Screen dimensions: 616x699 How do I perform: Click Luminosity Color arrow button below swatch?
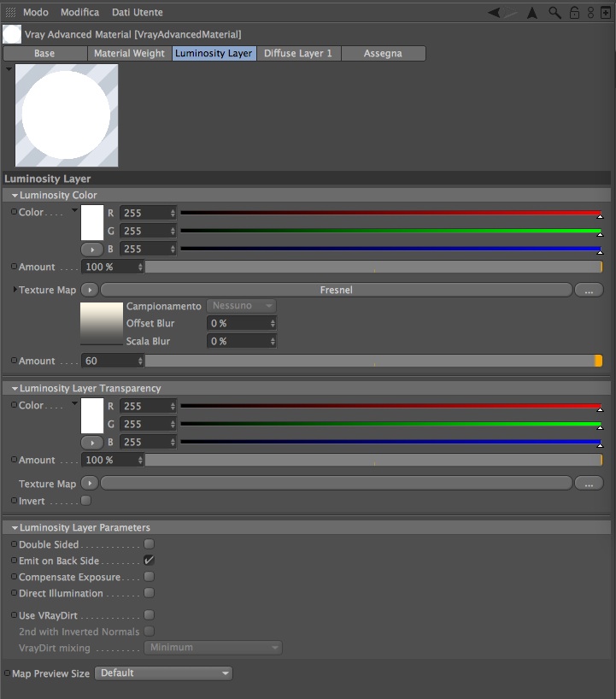(91, 250)
